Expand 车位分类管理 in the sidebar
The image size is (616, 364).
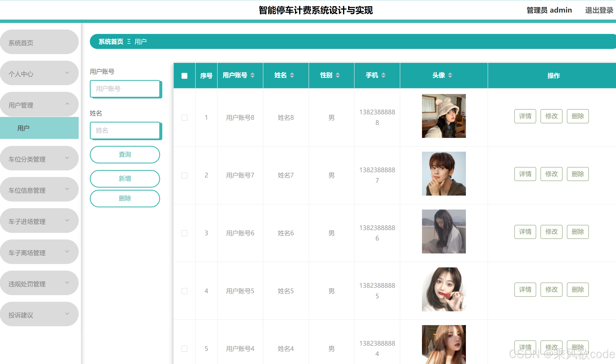pyautogui.click(x=39, y=159)
